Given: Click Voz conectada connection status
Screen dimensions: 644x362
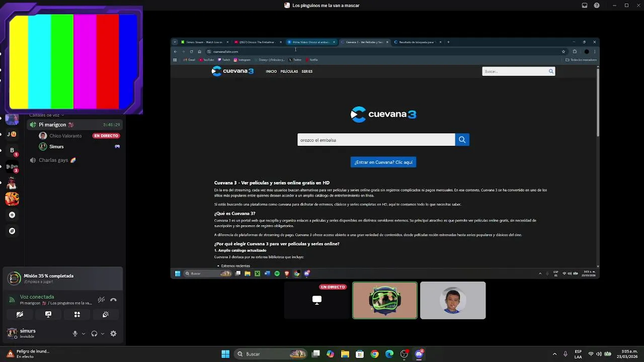Looking at the screenshot, I should point(37,297).
